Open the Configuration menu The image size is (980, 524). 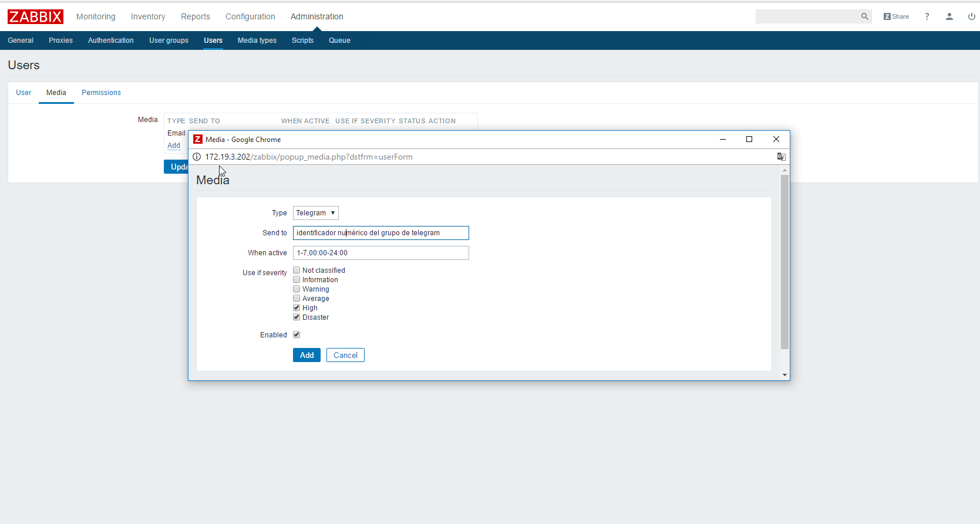[250, 16]
